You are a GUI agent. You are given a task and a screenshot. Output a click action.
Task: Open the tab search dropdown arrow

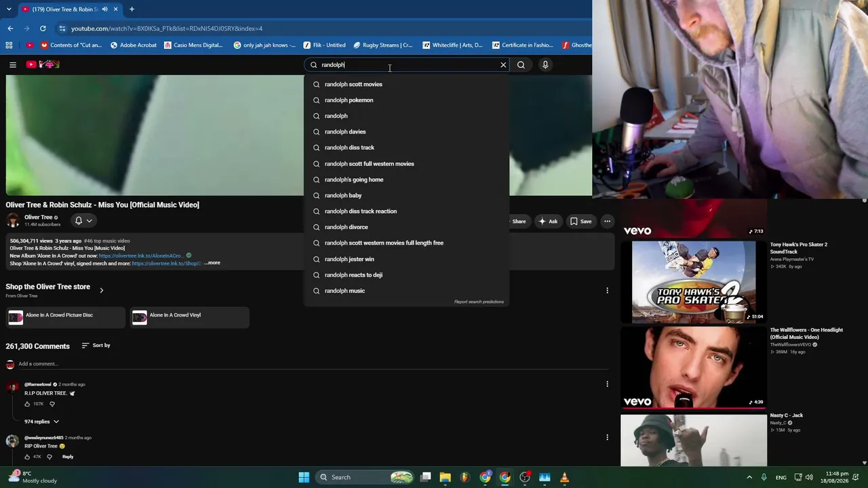click(x=9, y=9)
